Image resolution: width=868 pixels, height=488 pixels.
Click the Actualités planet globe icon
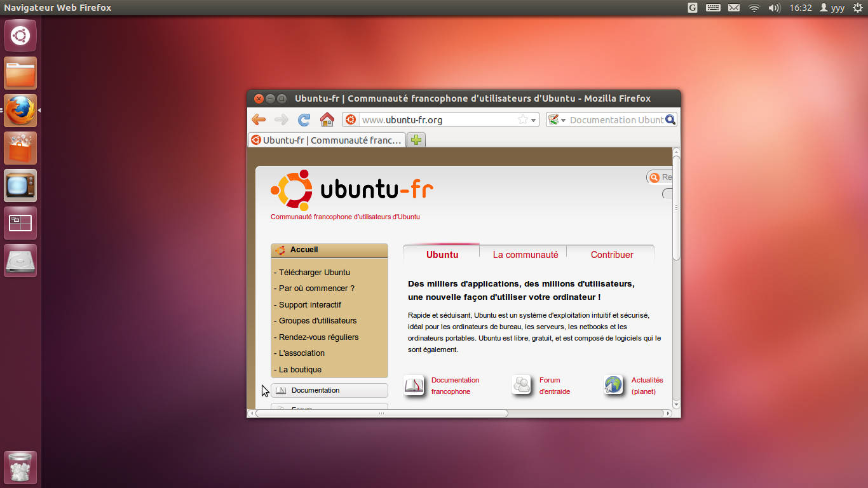click(613, 385)
